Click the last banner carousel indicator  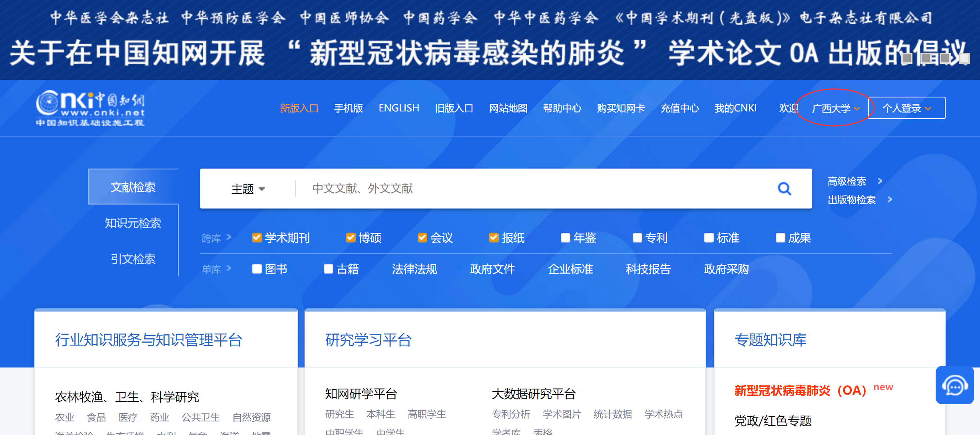964,59
